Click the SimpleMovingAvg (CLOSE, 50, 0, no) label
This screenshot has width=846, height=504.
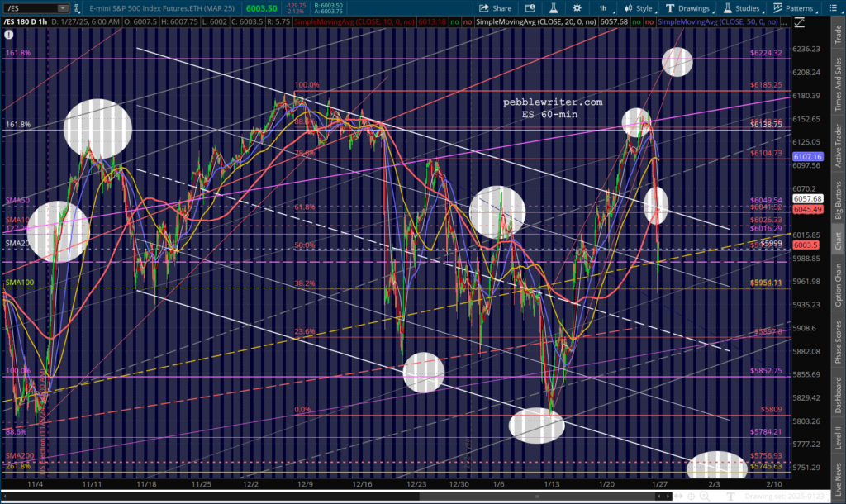(x=718, y=22)
